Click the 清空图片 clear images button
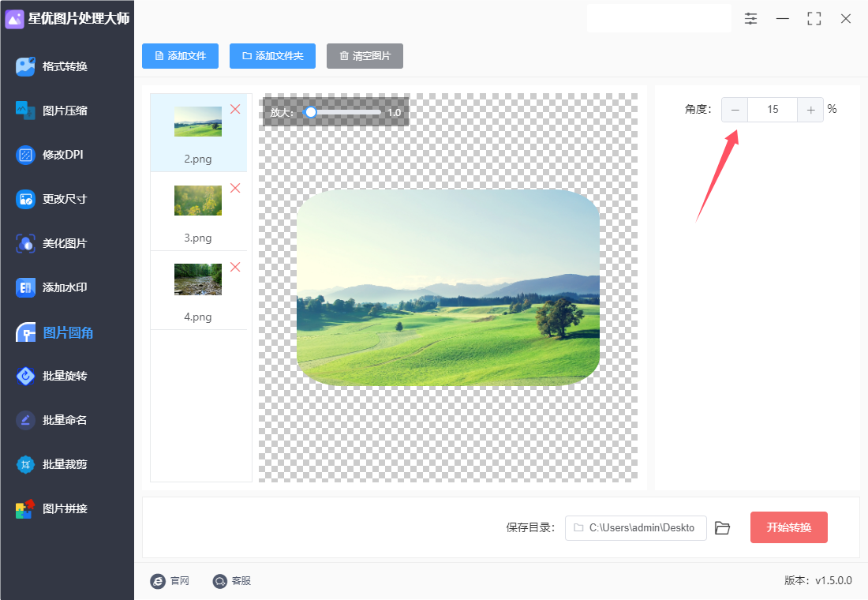 coord(365,56)
